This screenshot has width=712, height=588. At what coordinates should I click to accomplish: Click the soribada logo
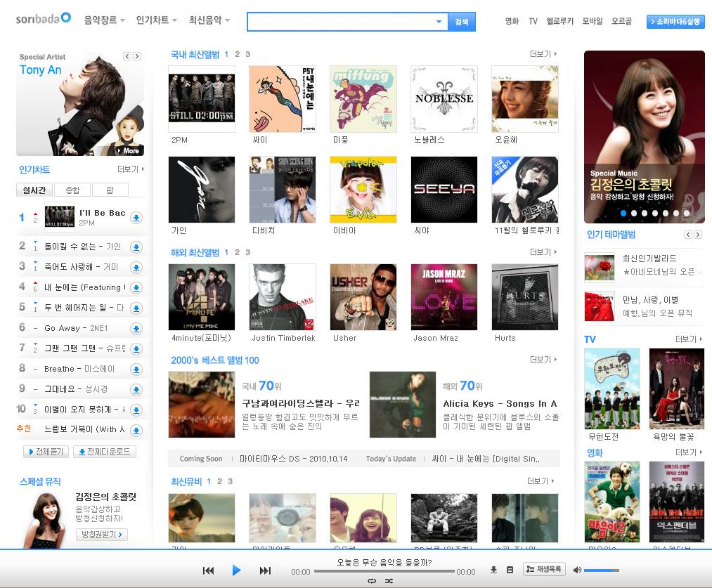coord(44,18)
